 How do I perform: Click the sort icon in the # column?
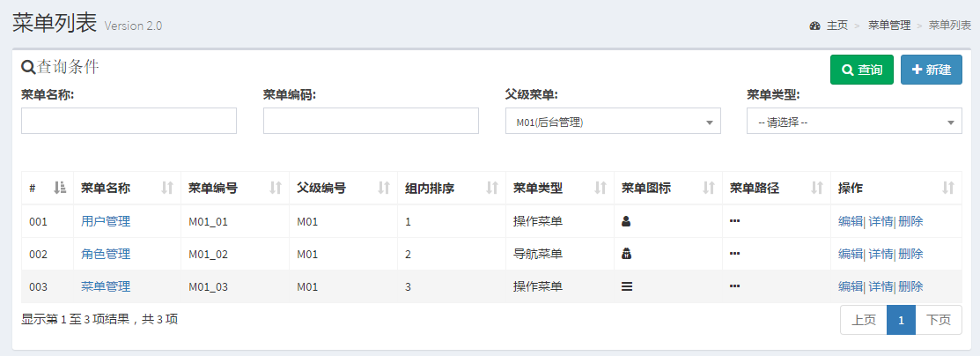coord(60,188)
